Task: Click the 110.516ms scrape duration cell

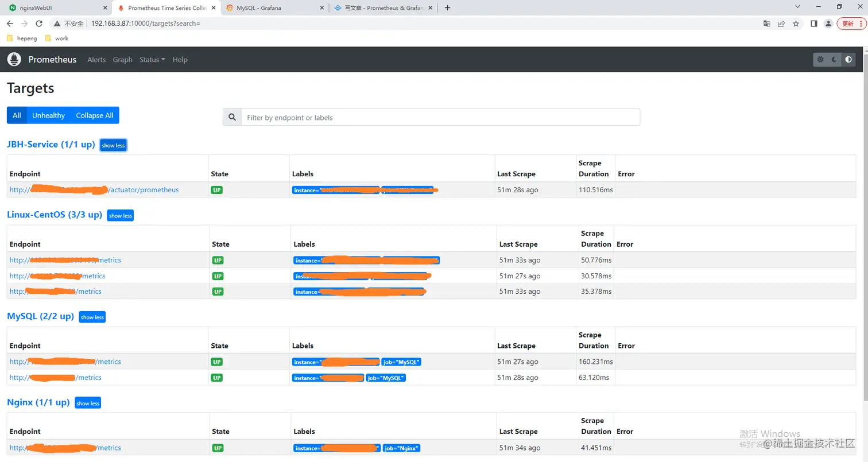Action: pyautogui.click(x=595, y=190)
